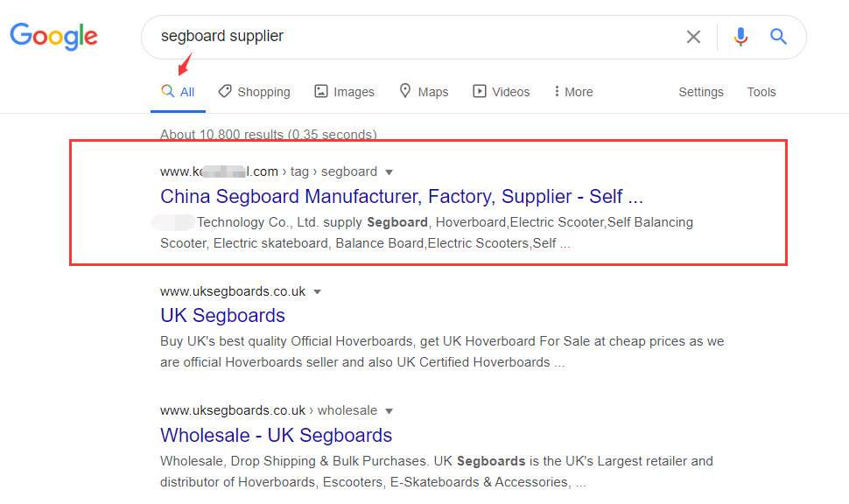The width and height of the screenshot is (849, 504).
Task: Open China Segboard Manufacturer result link
Action: [402, 196]
